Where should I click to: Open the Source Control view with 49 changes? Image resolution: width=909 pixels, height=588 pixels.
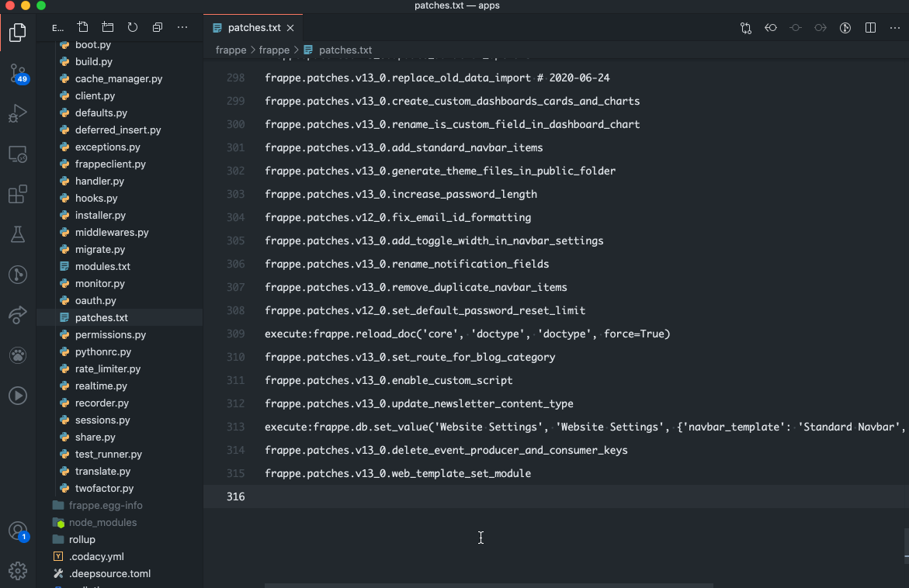17,74
